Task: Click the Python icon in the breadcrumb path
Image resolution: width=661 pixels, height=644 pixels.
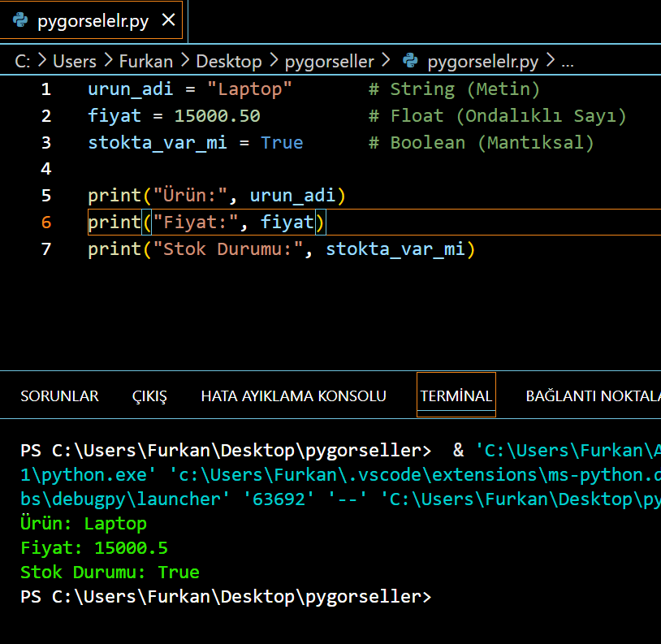Action: coord(411,61)
